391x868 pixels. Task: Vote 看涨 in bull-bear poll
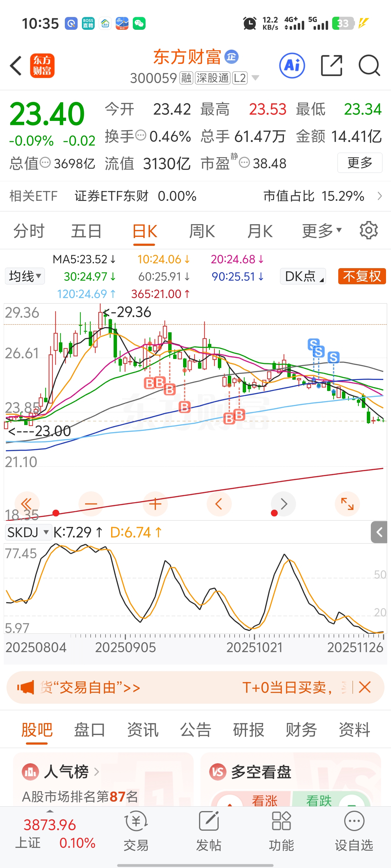pos(264,800)
